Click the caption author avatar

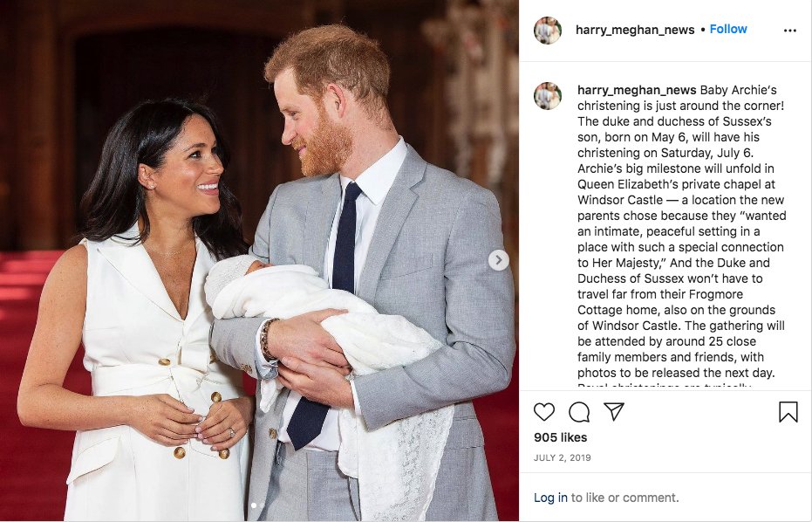coord(548,96)
